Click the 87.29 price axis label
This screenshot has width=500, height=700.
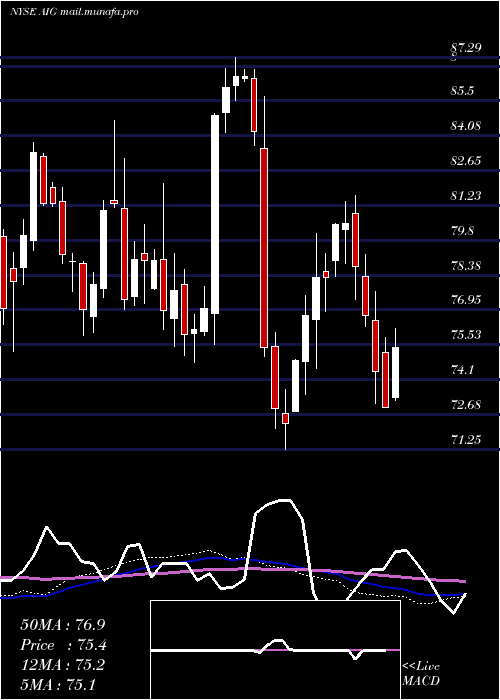coord(467,48)
